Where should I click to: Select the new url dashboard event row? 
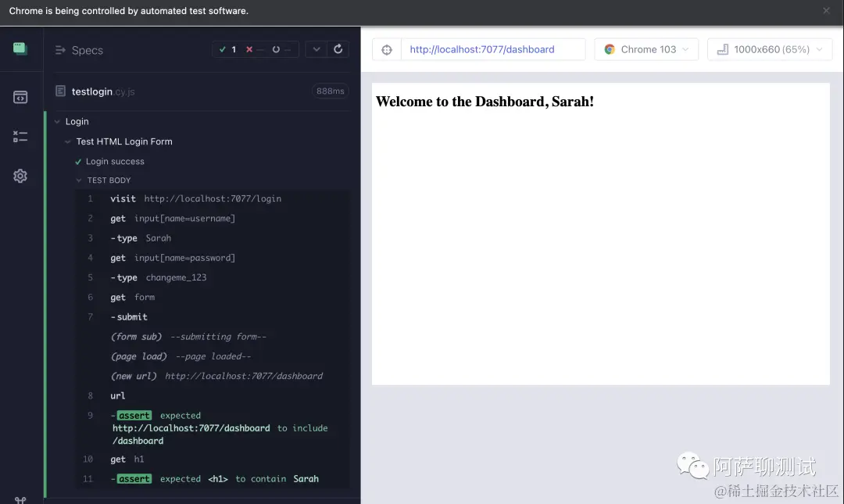(x=213, y=376)
